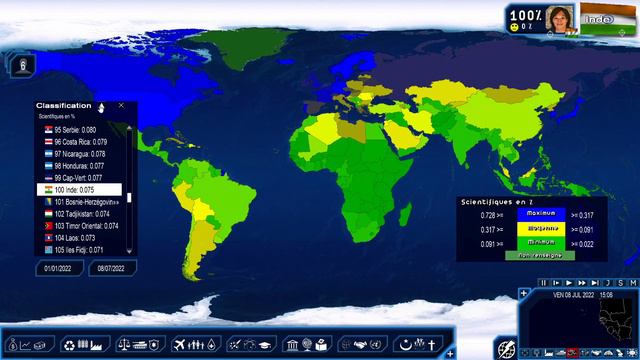Select the factory industry icon
This screenshot has width=640, height=360.
97,345
